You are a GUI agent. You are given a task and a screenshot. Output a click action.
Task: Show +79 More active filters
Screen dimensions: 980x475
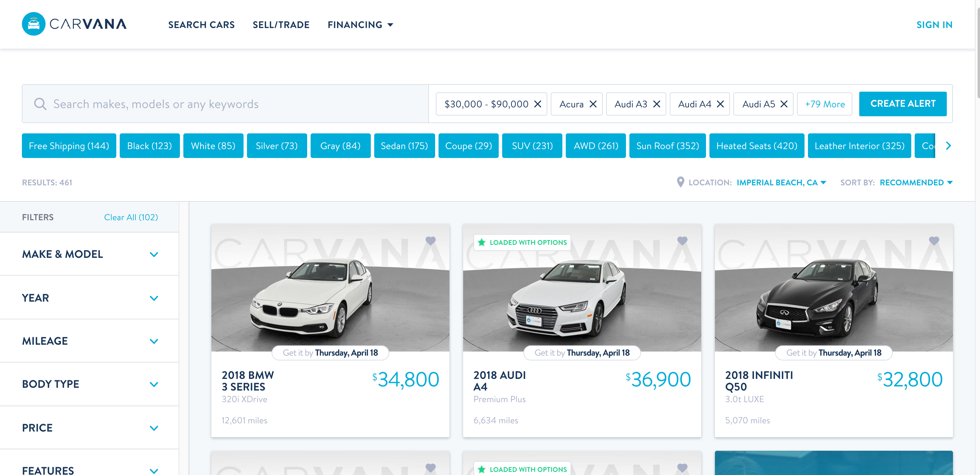click(x=824, y=104)
